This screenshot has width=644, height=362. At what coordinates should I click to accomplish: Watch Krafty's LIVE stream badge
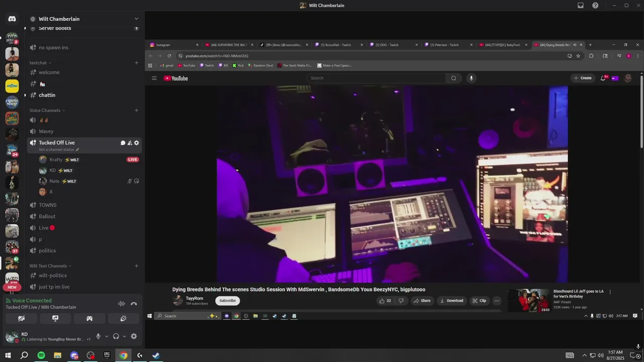pos(133,159)
